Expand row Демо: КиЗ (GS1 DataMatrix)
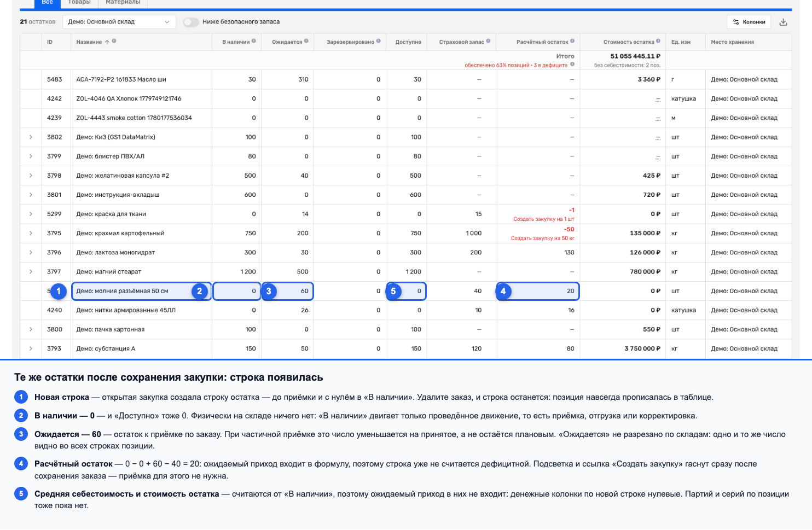The image size is (812, 530). pos(31,137)
